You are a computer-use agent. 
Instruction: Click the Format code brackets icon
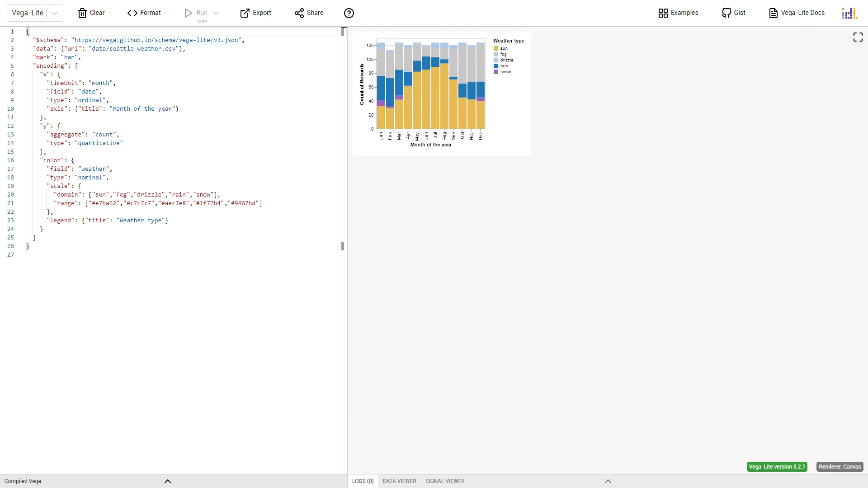coord(132,13)
